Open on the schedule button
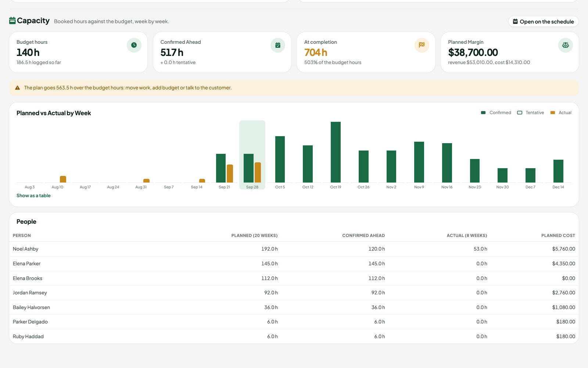The width and height of the screenshot is (588, 368). pyautogui.click(x=543, y=22)
